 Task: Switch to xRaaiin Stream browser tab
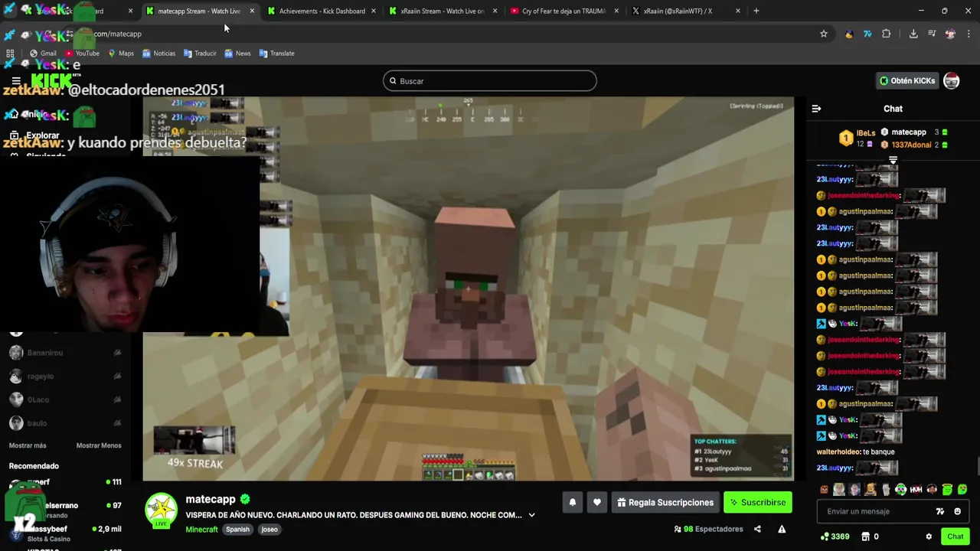tap(443, 11)
